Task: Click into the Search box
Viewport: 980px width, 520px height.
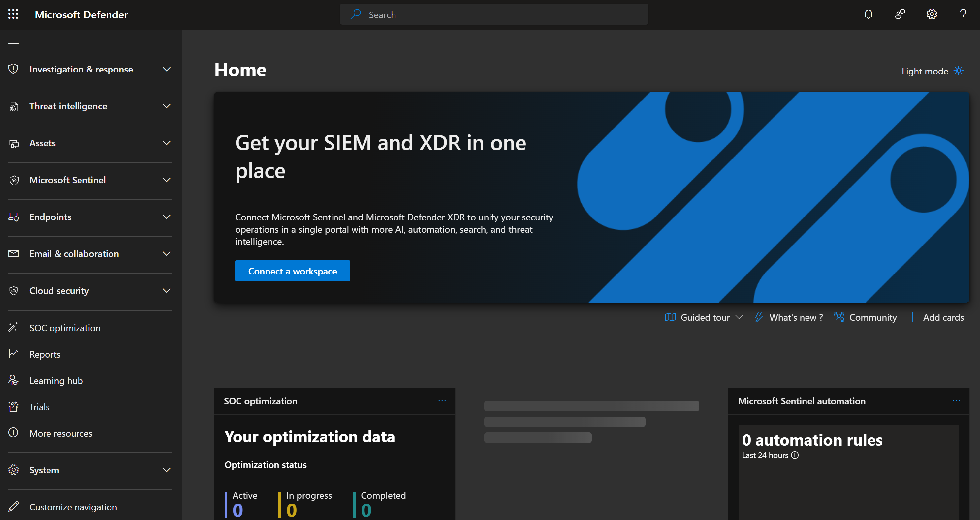Action: 494,14
